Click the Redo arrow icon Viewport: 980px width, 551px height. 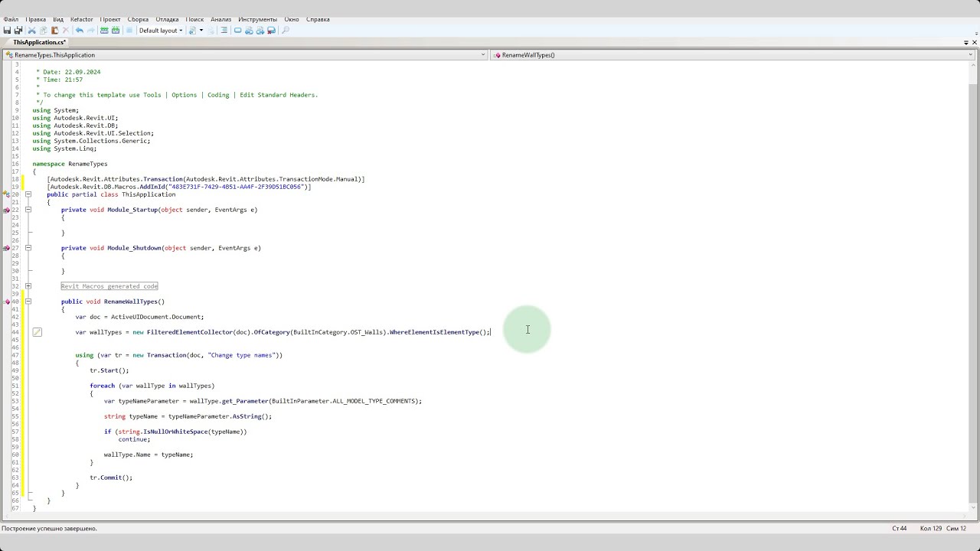90,31
